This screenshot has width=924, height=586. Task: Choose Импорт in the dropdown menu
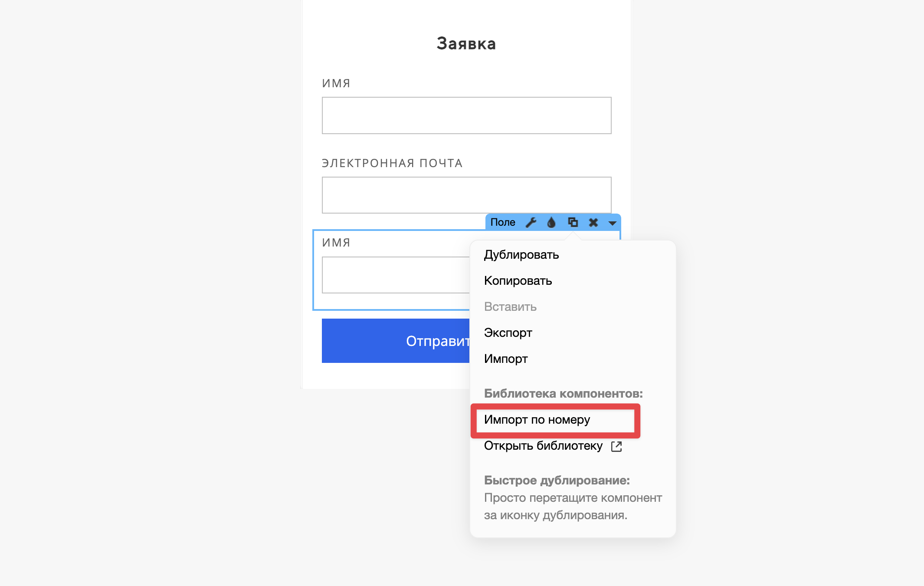(506, 359)
